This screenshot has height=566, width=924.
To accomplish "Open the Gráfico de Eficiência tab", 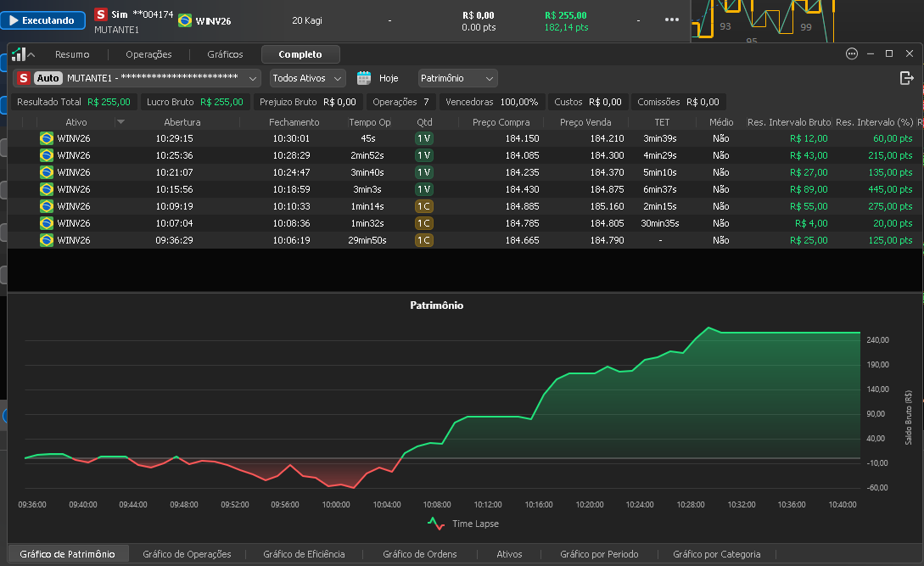I will pos(304,554).
